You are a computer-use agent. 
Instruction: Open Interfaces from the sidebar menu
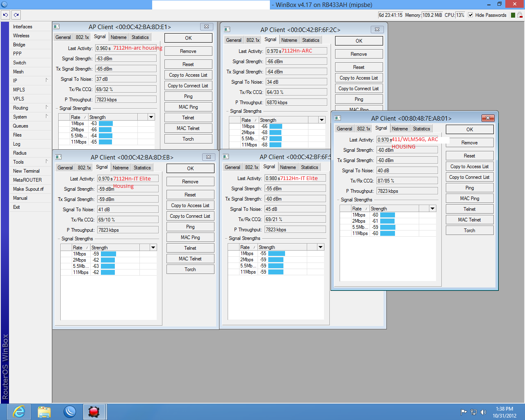click(23, 27)
